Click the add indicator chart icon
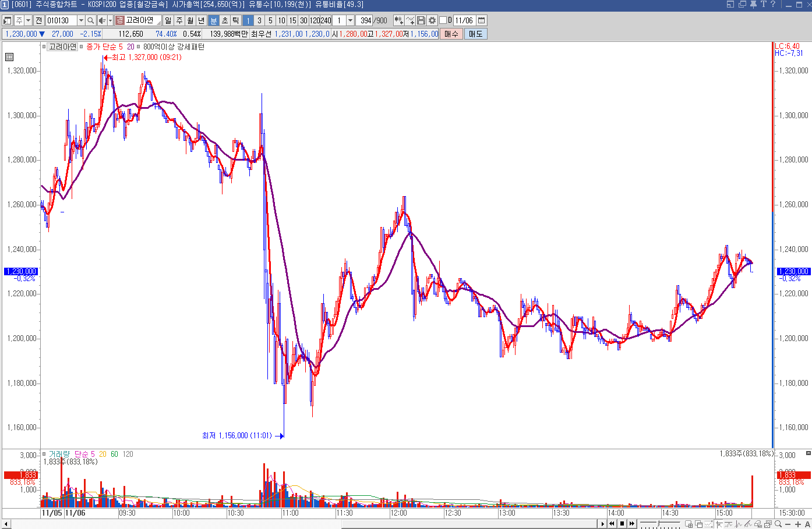This screenshot has width=812, height=529. point(410,20)
